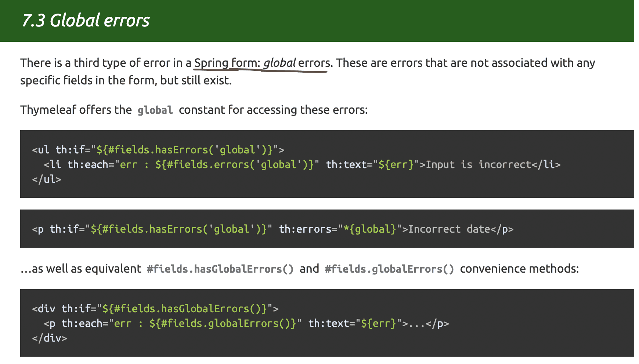Click the inline #fields.globalErrors() method name
The height and width of the screenshot is (364, 639).
[389, 269]
